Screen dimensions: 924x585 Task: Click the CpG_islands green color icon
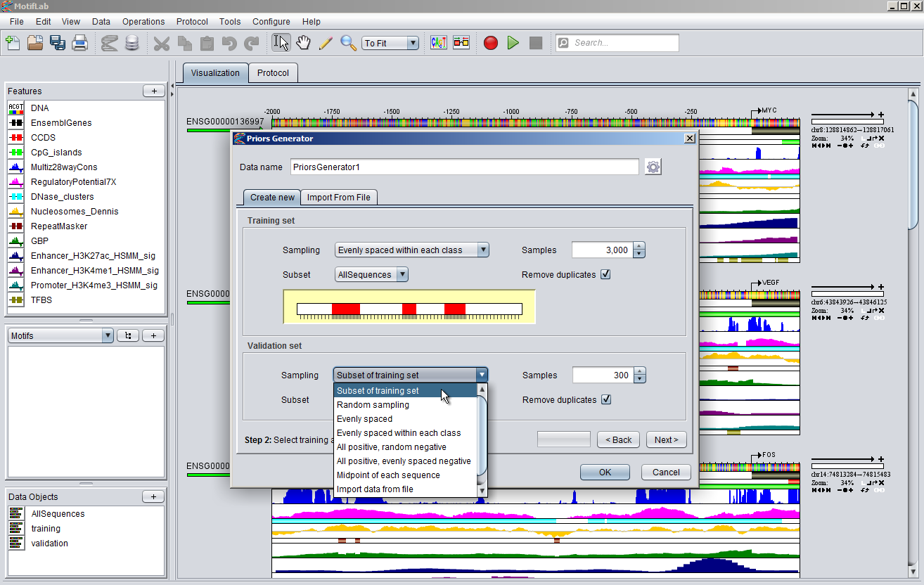tap(16, 153)
